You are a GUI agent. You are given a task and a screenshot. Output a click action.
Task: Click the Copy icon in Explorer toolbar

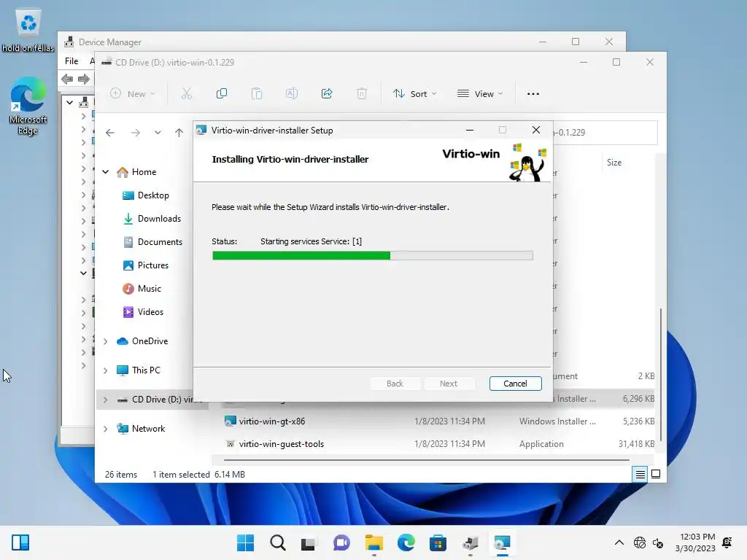pos(222,94)
